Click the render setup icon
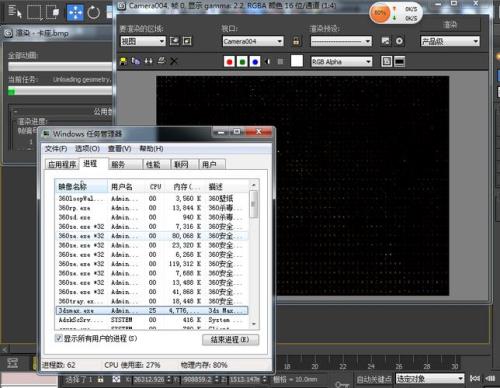500x388 pixels. (386, 41)
